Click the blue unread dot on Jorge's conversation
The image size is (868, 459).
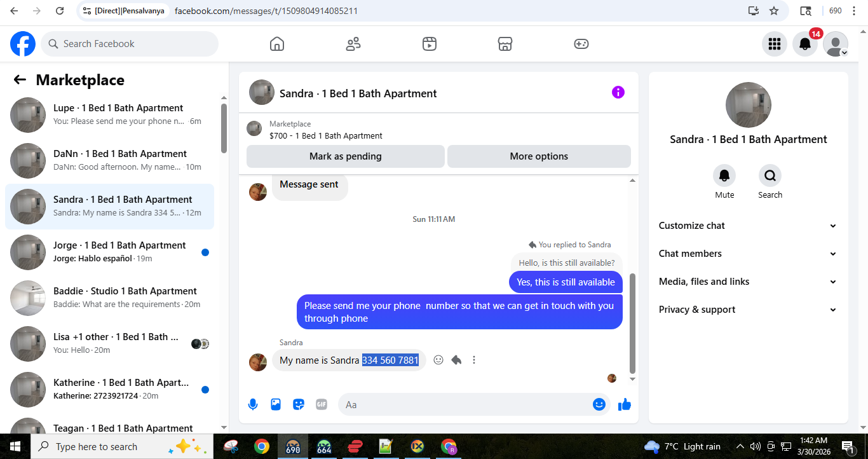point(205,252)
